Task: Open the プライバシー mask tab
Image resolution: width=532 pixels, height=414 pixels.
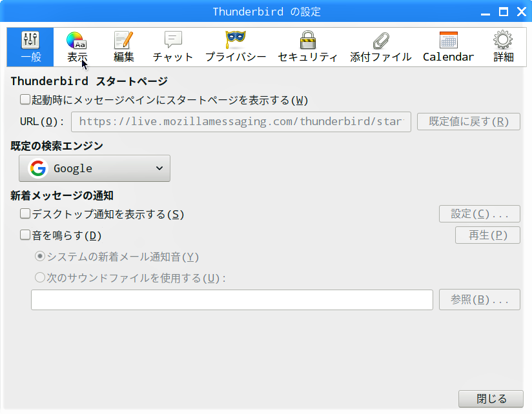Action: (x=236, y=47)
